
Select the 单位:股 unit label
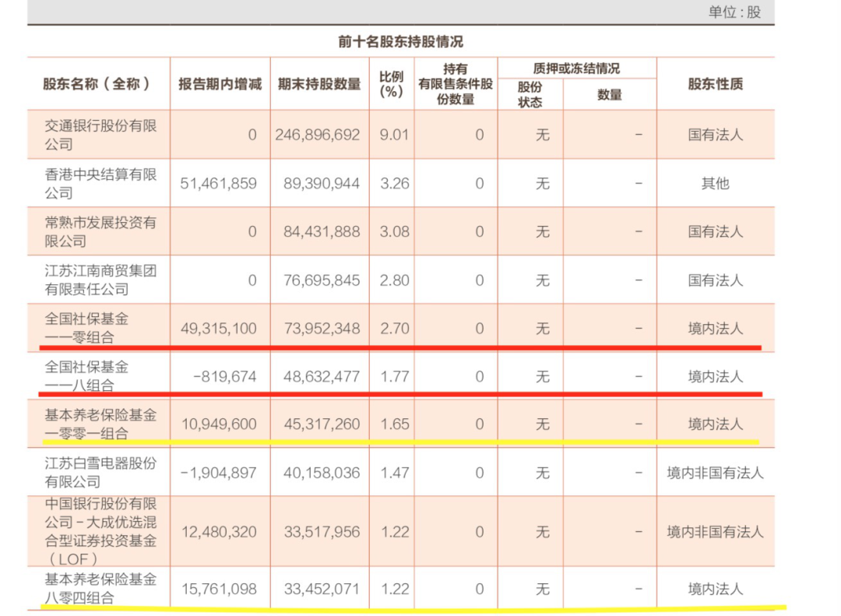[x=734, y=12]
